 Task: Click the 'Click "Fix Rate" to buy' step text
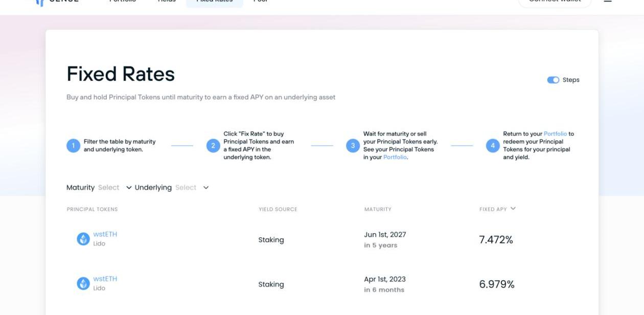pyautogui.click(x=259, y=146)
